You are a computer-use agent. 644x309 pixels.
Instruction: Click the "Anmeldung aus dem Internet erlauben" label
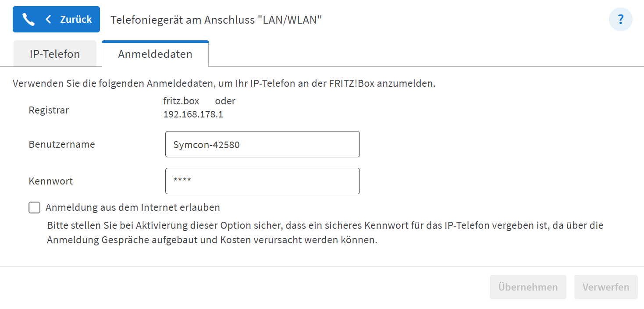(x=133, y=207)
